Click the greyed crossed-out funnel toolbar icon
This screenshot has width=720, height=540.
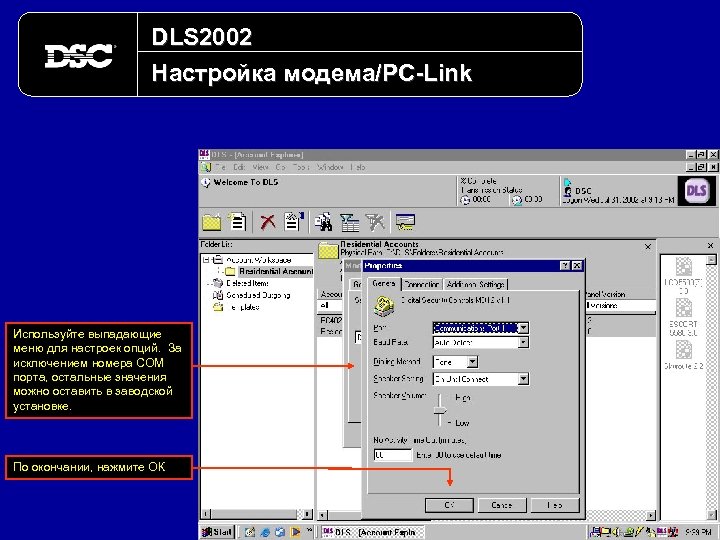[375, 222]
